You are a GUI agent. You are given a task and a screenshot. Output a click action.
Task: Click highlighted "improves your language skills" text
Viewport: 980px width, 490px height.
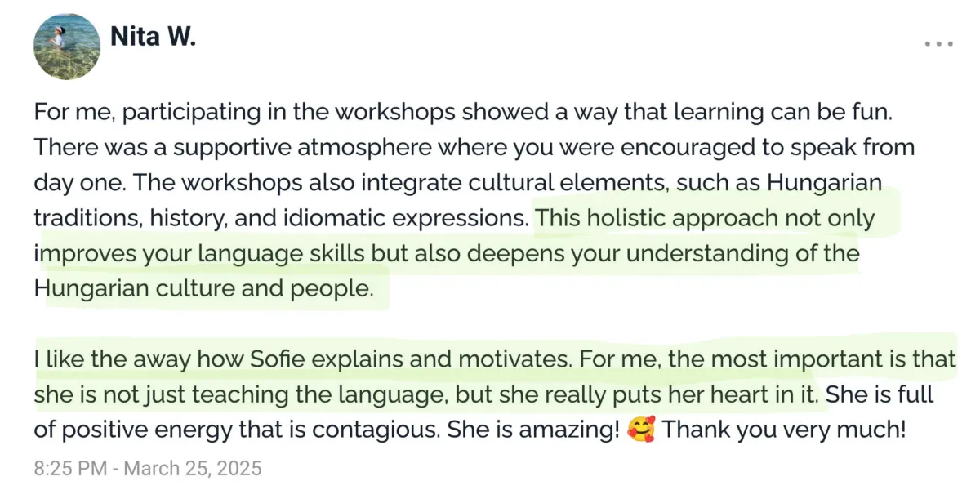click(x=200, y=254)
